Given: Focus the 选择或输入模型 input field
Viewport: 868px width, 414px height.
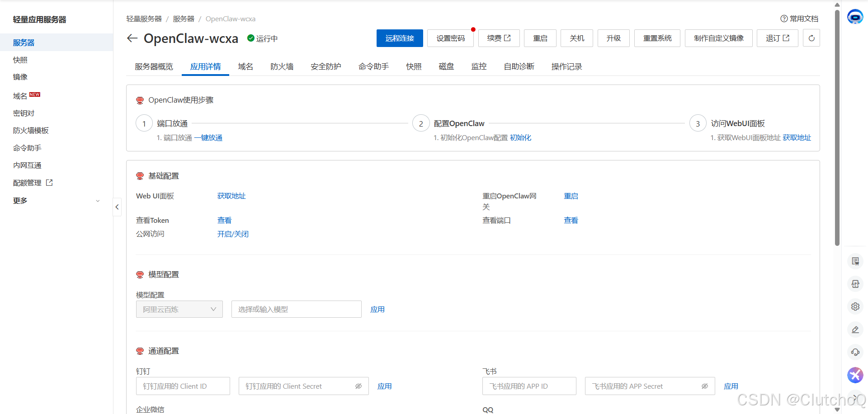Looking at the screenshot, I should (297, 309).
